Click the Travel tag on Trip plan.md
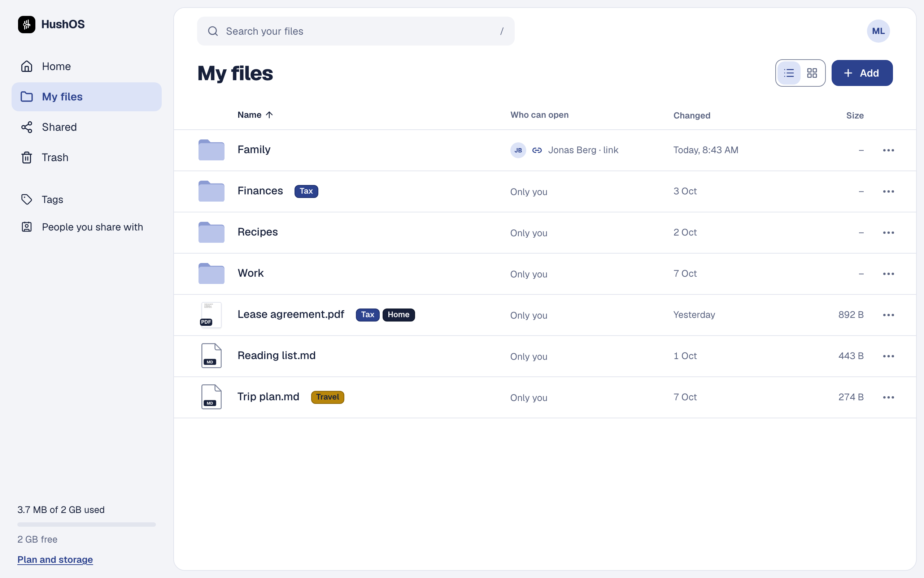The image size is (924, 578). 327,398
